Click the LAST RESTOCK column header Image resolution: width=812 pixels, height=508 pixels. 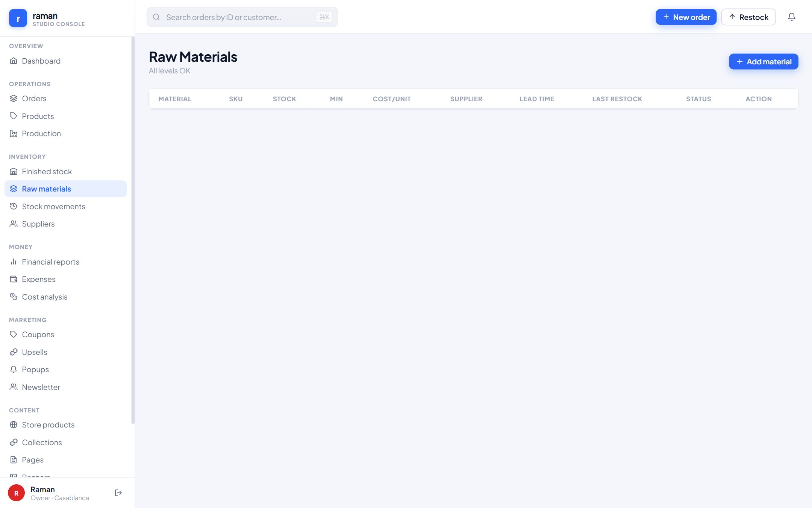pyautogui.click(x=617, y=99)
